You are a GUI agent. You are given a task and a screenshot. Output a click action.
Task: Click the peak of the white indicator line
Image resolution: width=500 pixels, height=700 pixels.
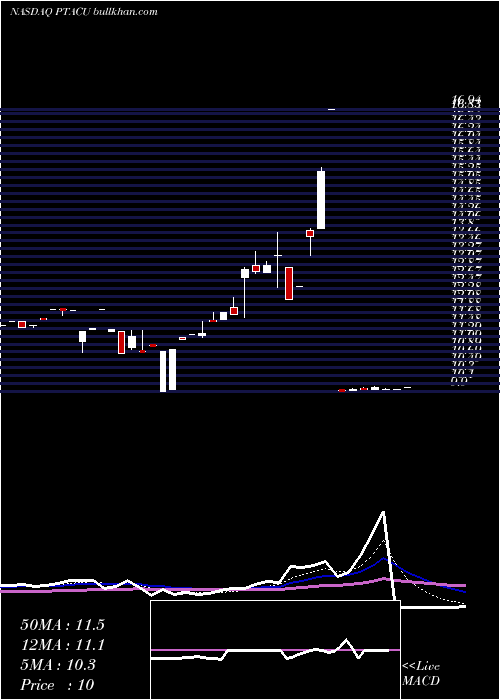(383, 512)
